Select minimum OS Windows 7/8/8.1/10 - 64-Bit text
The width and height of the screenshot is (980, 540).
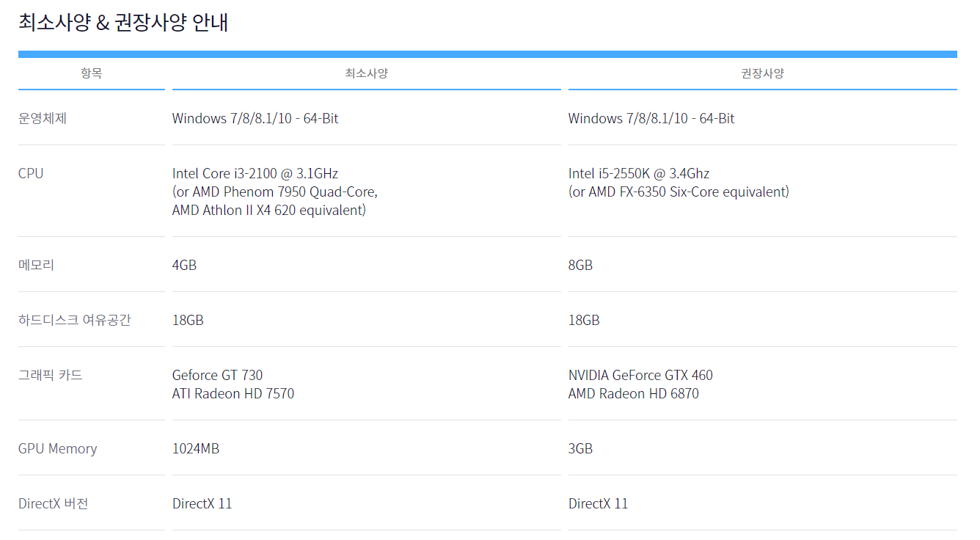coord(255,118)
